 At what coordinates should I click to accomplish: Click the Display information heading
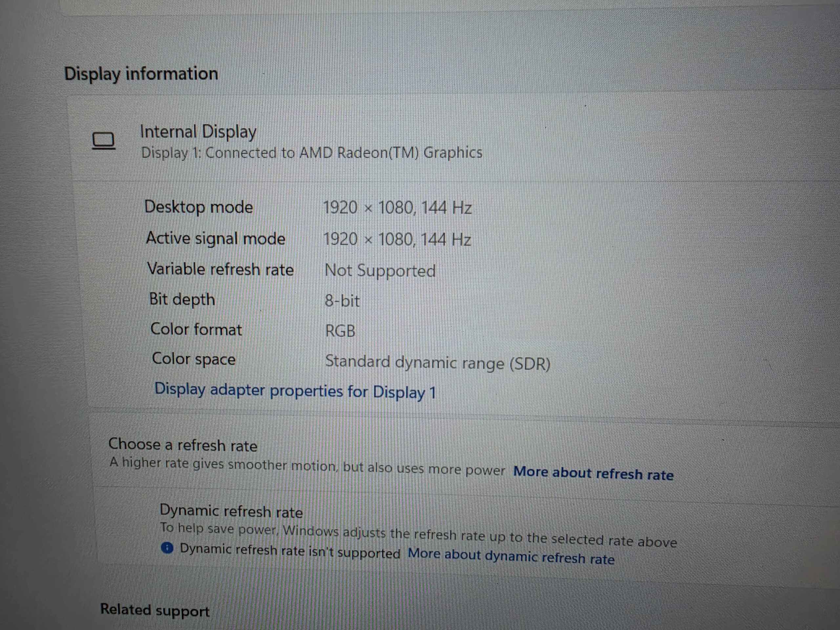tap(141, 74)
